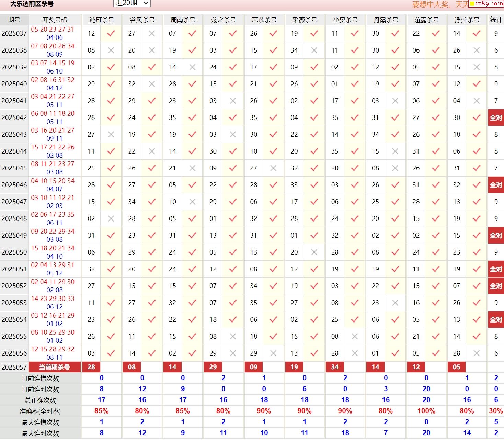Click the 全对 badge in row 2025054
Image resolution: width=504 pixels, height=440 pixels.
[496, 319]
